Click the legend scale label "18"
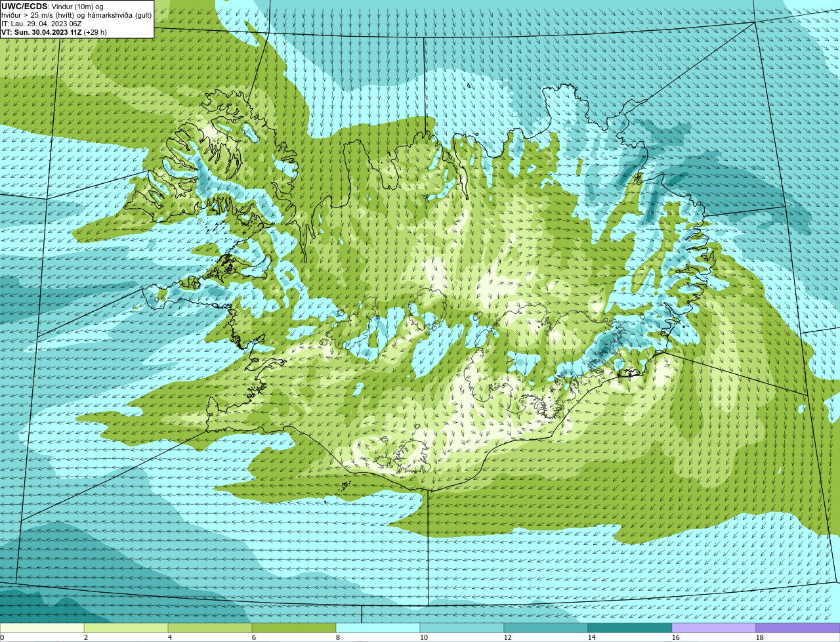Screen dimensions: 840x642 point(760,637)
